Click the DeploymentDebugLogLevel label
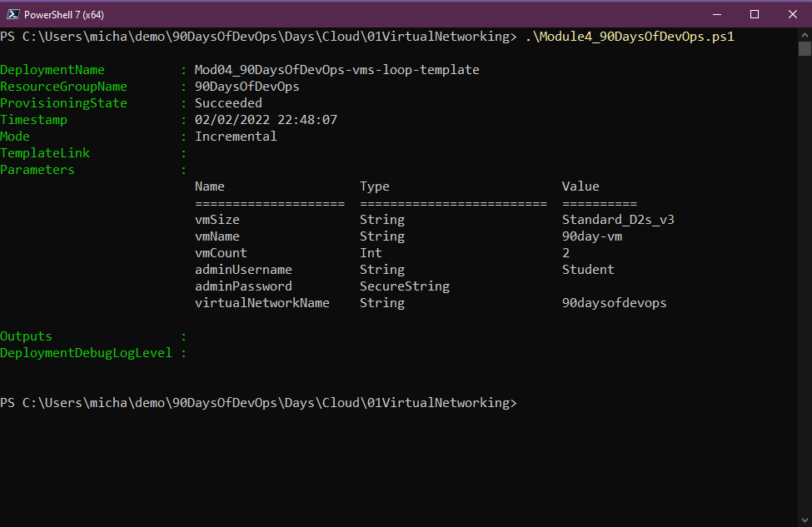Image resolution: width=812 pixels, height=527 pixels. tap(86, 353)
